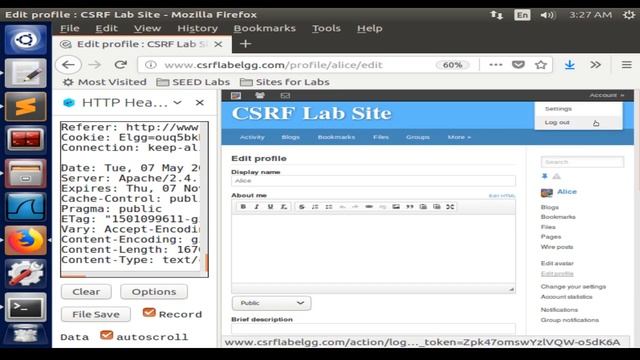Open the Tools menu
The height and width of the screenshot is (360, 640).
[326, 28]
